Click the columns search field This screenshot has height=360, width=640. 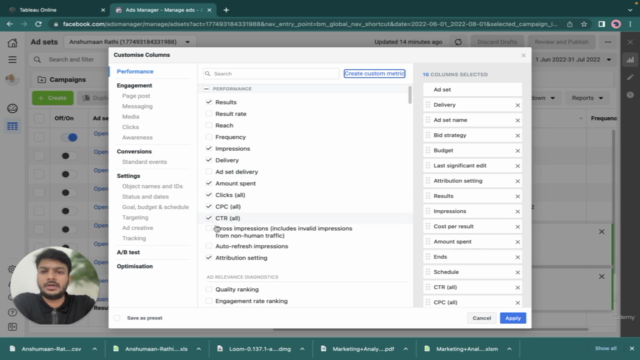(x=271, y=73)
